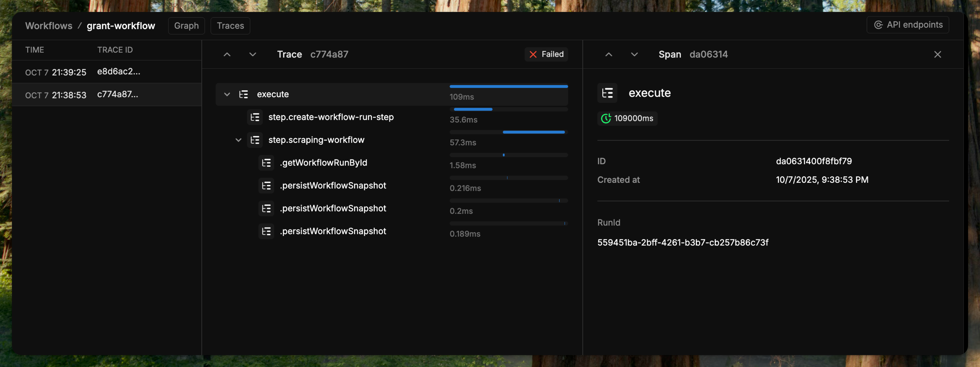This screenshot has width=980, height=367.
Task: Navigate to Workflows breadcrumb link
Action: pyautogui.click(x=48, y=26)
